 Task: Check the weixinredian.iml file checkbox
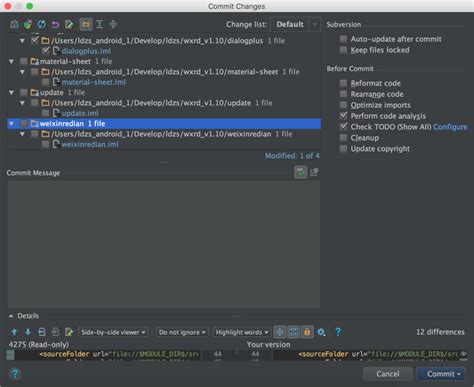pyautogui.click(x=46, y=144)
